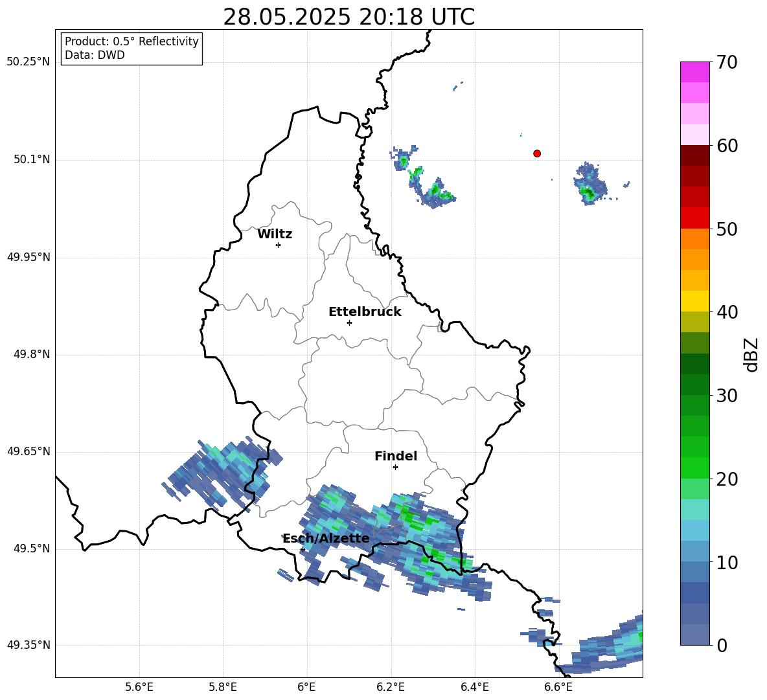Click the dark maroon colorbar segment below 60
Screen dimensions: 767x700
[x=694, y=155]
